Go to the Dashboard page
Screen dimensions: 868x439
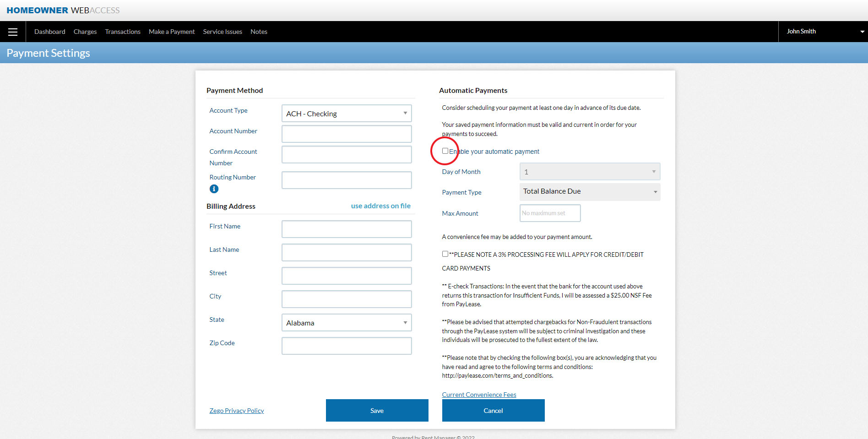click(49, 31)
